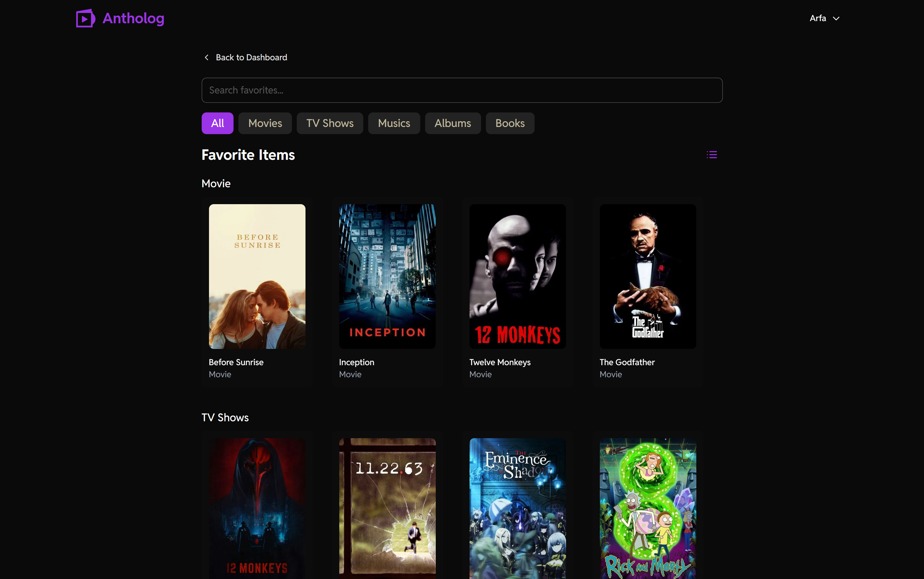
Task: Select the Movies filter tab
Action: tap(265, 123)
